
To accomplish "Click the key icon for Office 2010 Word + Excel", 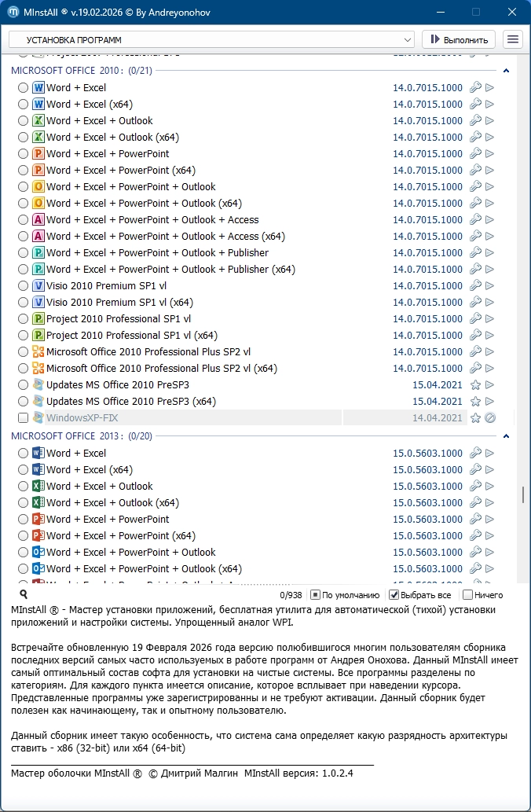I will (x=475, y=87).
